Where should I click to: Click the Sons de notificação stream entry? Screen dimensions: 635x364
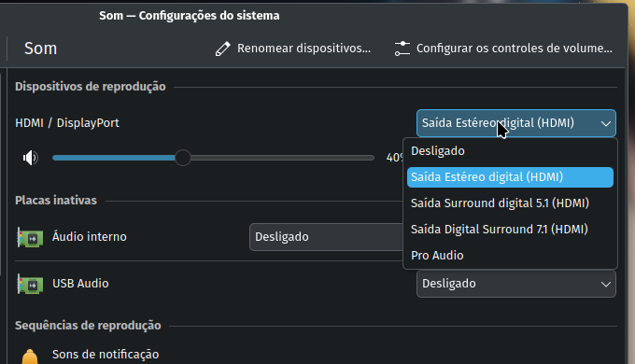106,355
